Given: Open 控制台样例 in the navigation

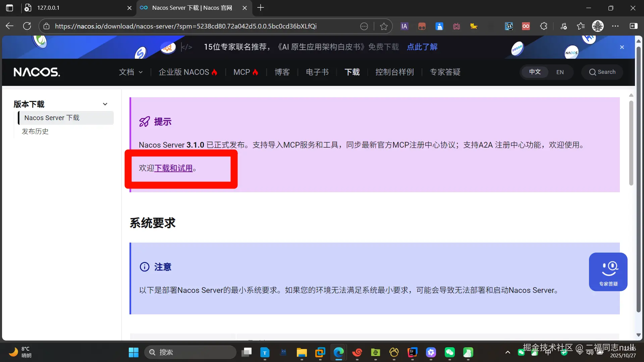Looking at the screenshot, I should pyautogui.click(x=394, y=72).
